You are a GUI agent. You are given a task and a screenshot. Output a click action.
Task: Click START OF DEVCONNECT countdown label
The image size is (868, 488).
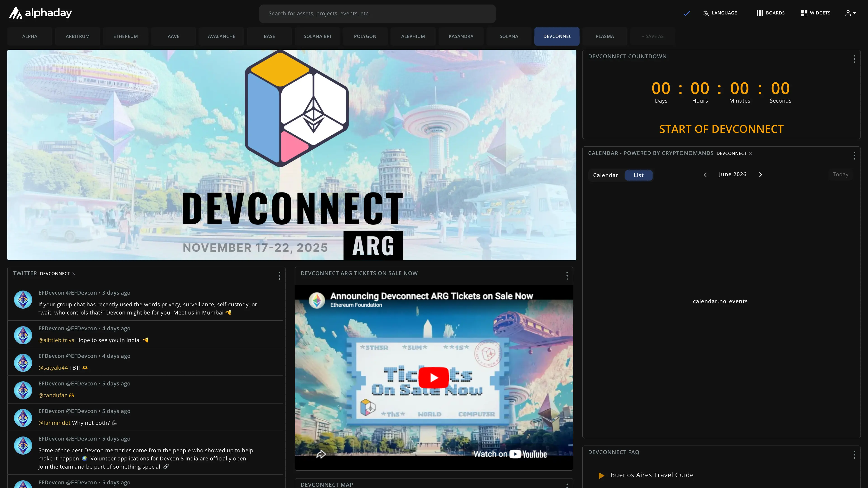[x=721, y=129]
